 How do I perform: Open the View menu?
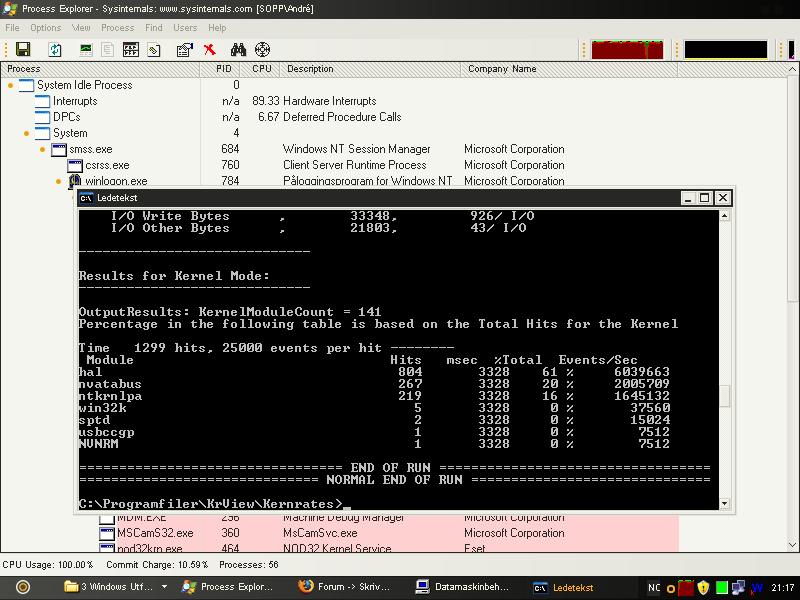(x=81, y=28)
